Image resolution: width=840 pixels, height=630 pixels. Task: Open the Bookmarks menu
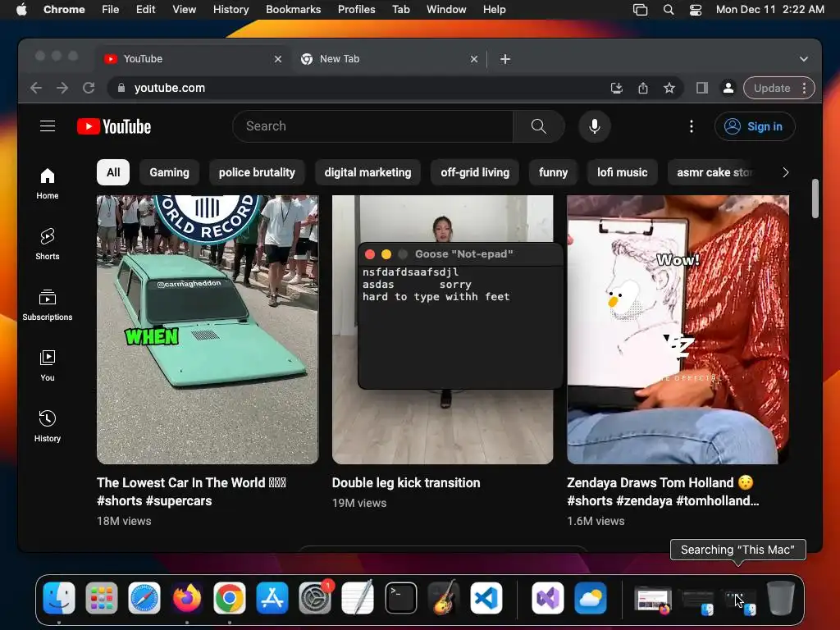pos(293,9)
